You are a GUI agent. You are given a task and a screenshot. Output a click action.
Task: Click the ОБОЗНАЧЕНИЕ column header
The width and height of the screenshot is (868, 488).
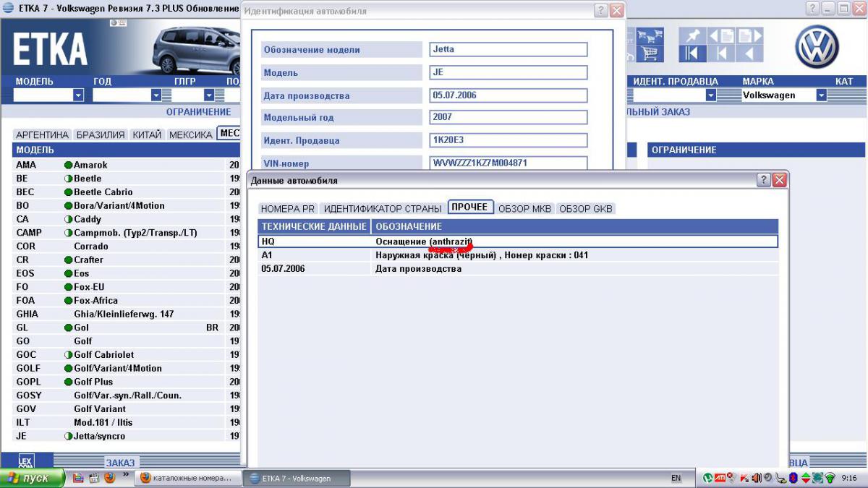coord(575,226)
